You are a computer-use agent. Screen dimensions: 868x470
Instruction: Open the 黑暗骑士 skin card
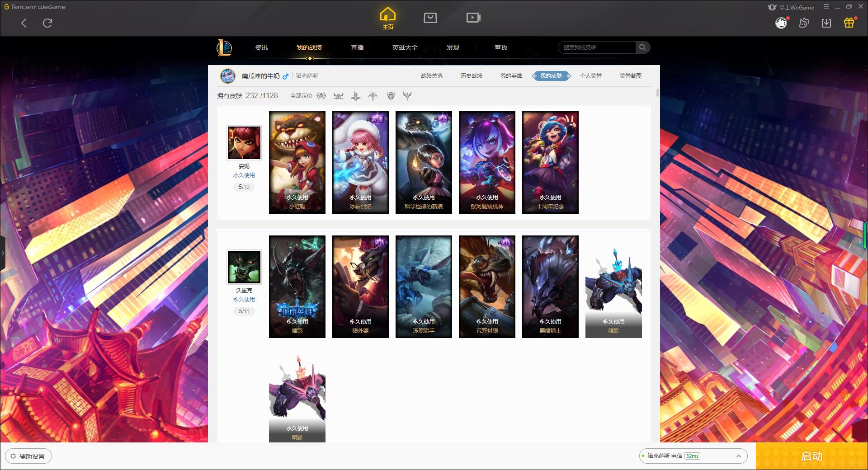tap(550, 287)
